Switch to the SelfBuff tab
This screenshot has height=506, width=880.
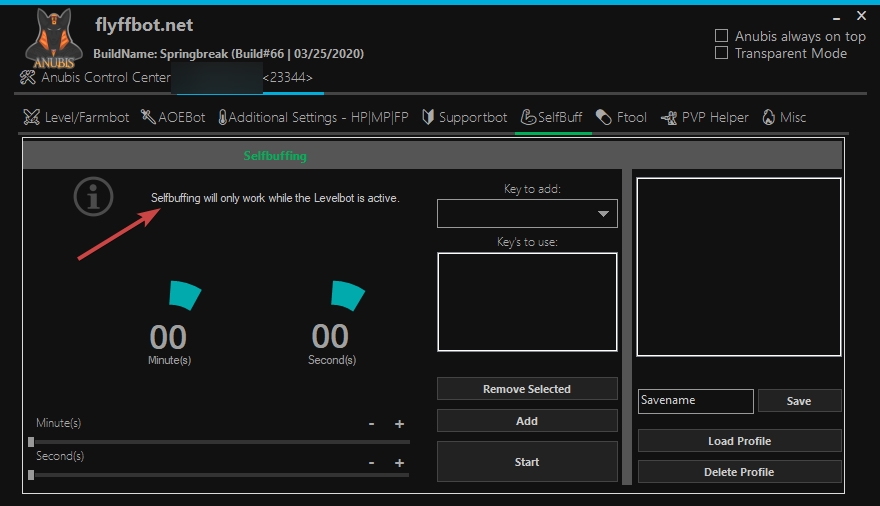(x=549, y=118)
